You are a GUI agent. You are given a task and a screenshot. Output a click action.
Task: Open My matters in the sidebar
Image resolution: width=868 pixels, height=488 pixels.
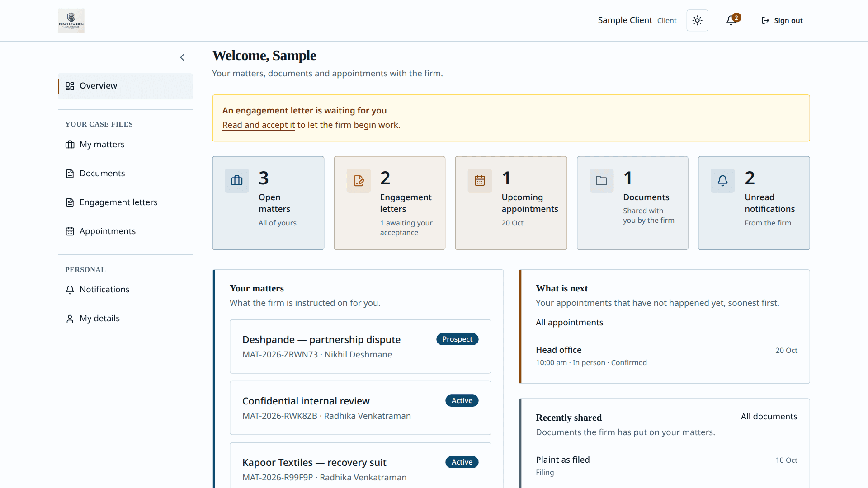pos(125,145)
